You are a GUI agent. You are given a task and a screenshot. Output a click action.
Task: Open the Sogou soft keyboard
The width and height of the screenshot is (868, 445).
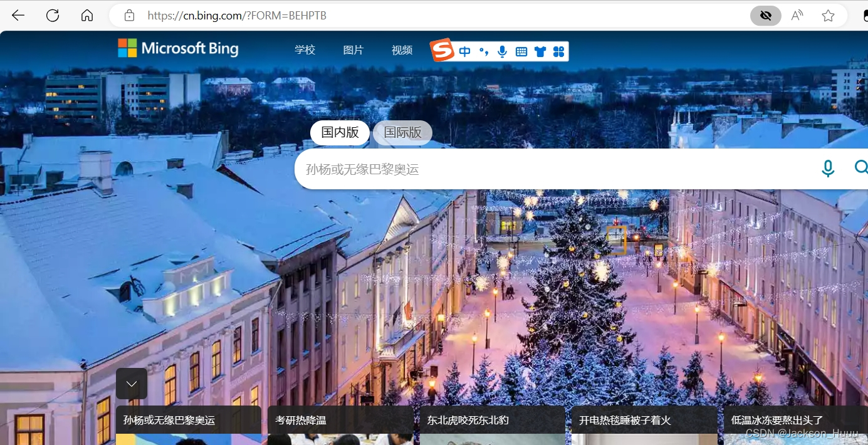521,51
